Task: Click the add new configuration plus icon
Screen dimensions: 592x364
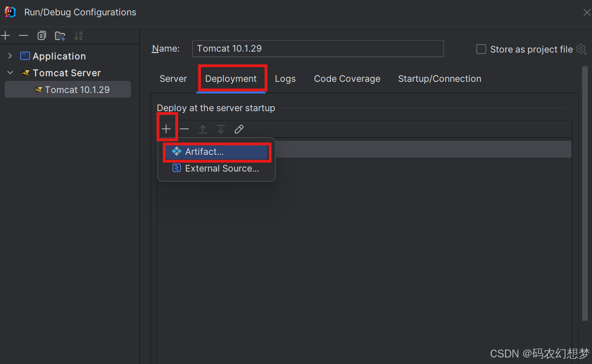Action: (x=6, y=36)
